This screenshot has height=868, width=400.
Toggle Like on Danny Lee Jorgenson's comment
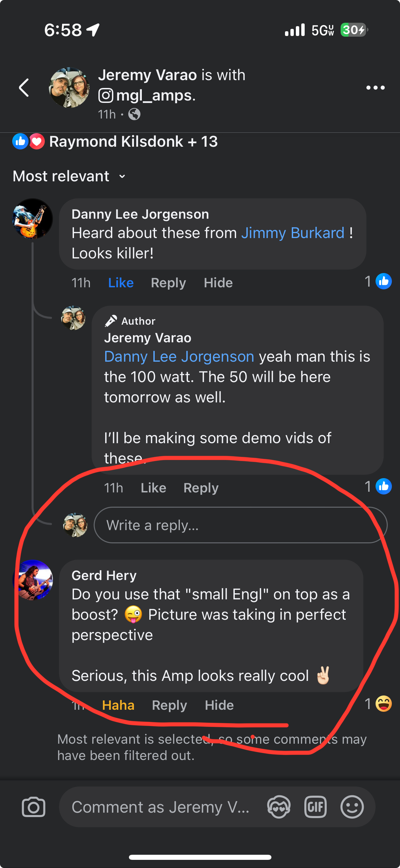coord(121,283)
